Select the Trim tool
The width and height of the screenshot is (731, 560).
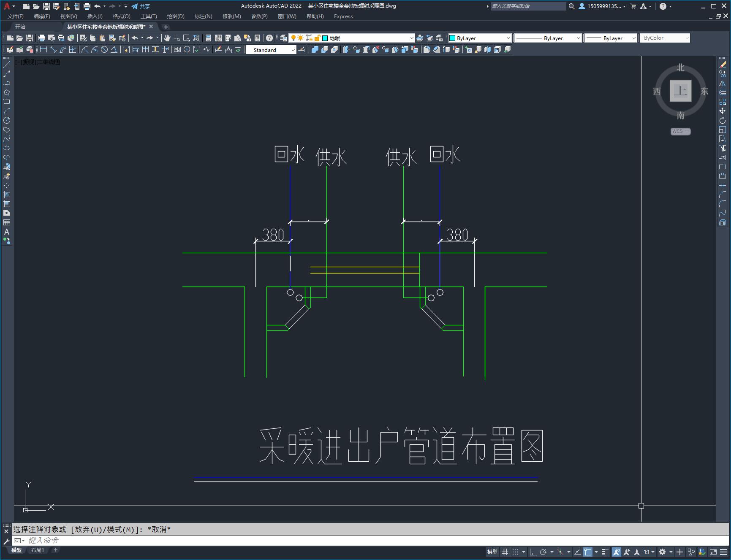coord(723,148)
